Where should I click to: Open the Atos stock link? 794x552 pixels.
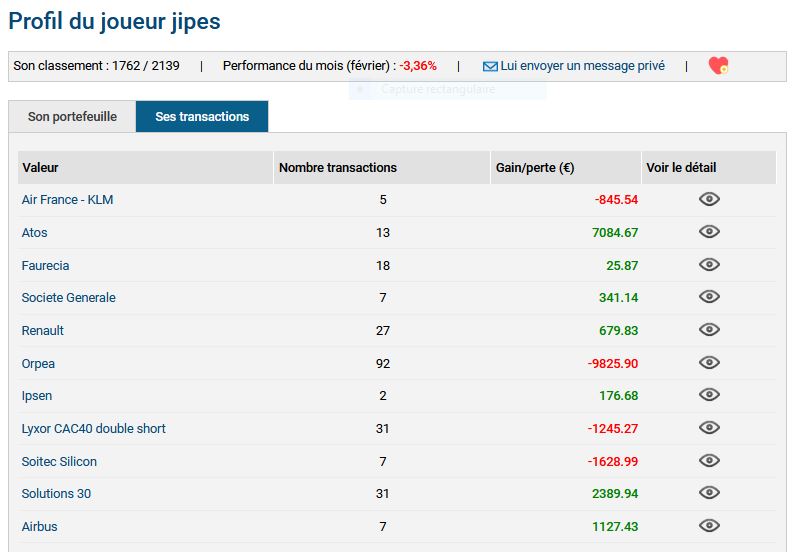tap(34, 232)
